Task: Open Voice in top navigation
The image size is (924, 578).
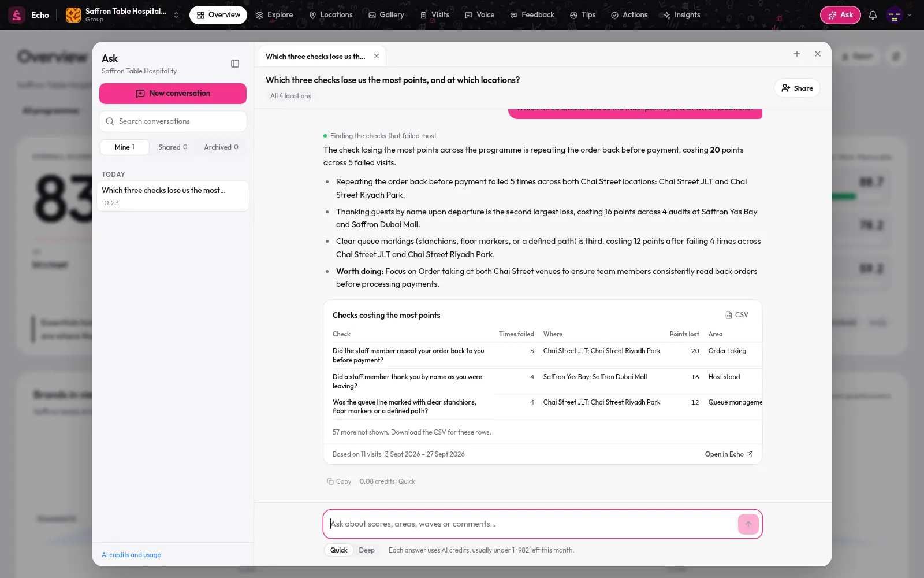Action: [x=480, y=15]
